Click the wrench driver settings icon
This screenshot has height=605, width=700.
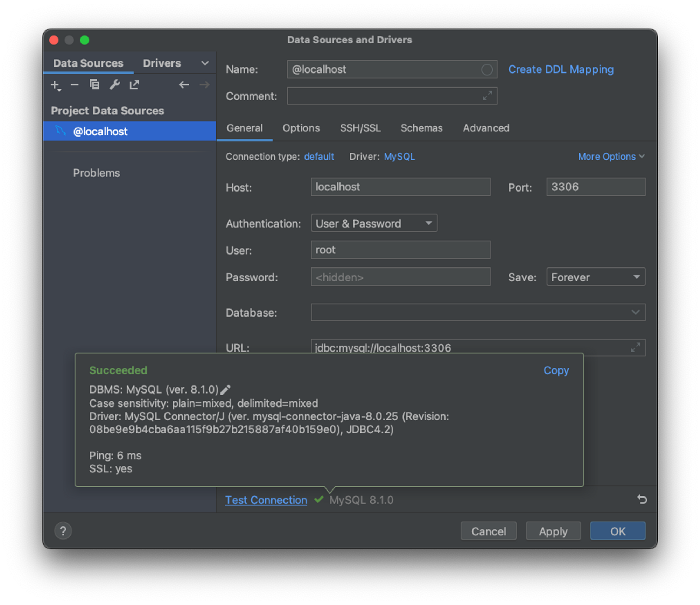[x=114, y=85]
